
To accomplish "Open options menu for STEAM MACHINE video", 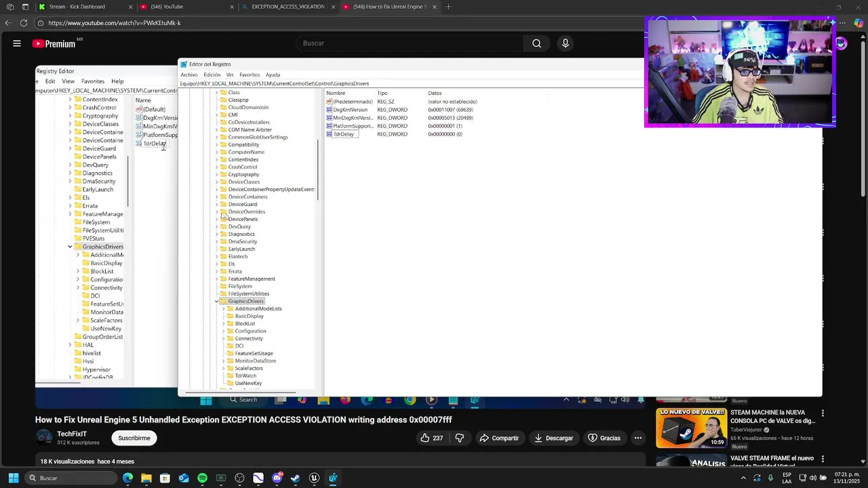I will [x=823, y=413].
